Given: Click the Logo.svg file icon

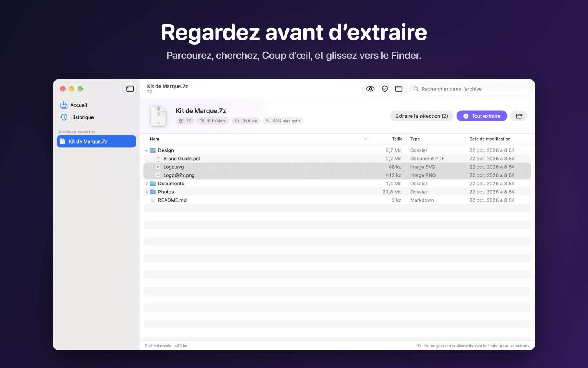Looking at the screenshot, I should click(158, 167).
